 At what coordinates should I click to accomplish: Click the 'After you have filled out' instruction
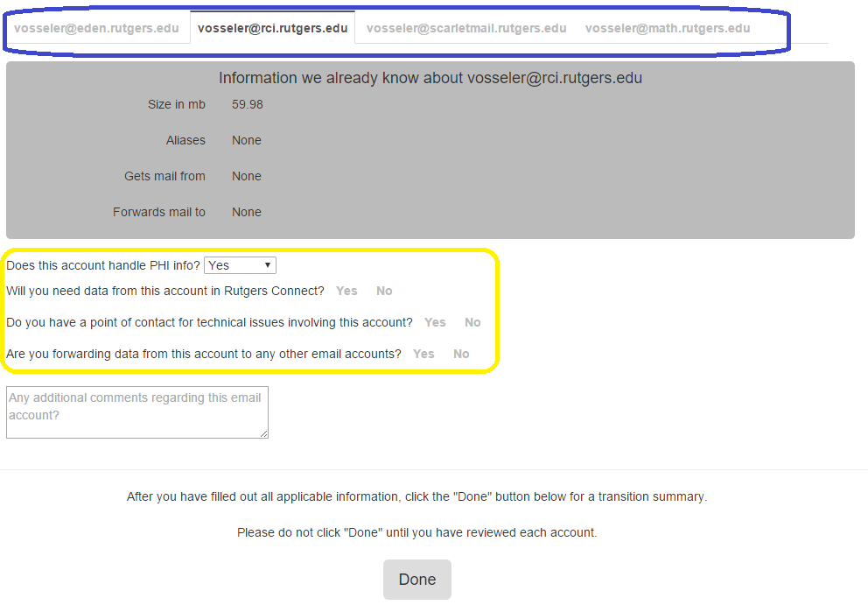coord(416,496)
